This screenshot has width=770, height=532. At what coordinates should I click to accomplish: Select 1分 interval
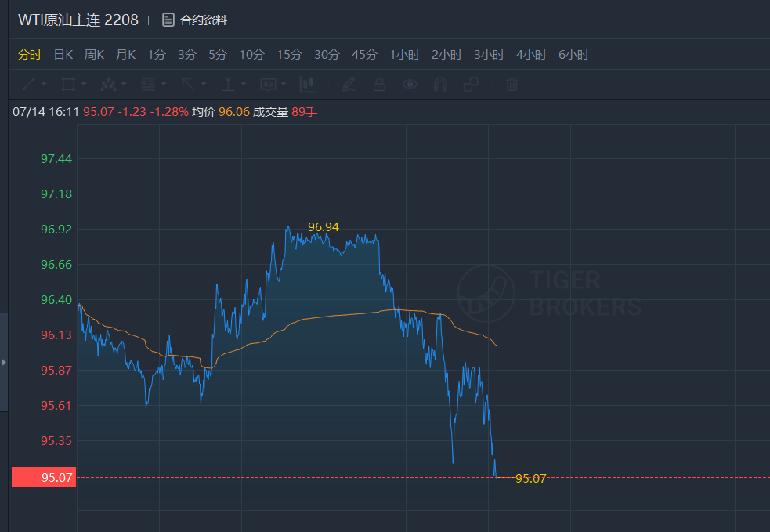157,55
